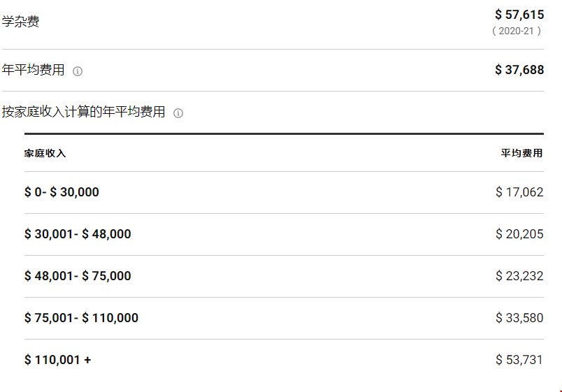Click the $ 17,062 cost value

coord(519,192)
